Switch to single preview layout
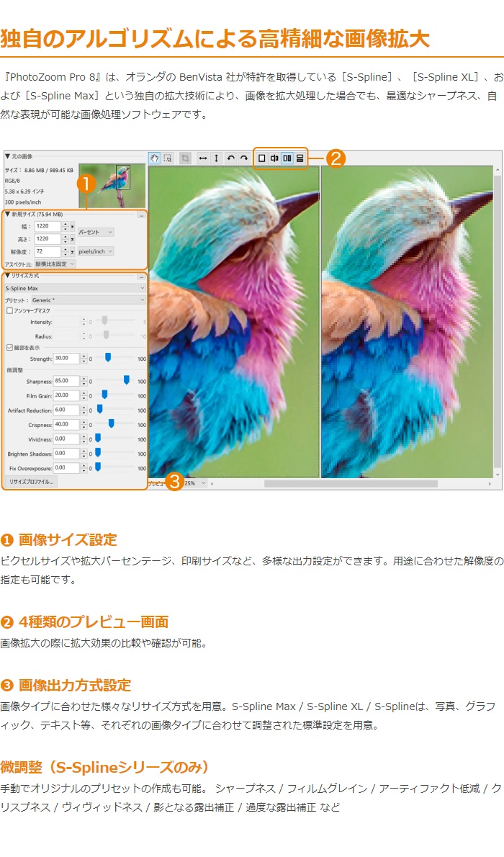This screenshot has width=504, height=857. [262, 158]
